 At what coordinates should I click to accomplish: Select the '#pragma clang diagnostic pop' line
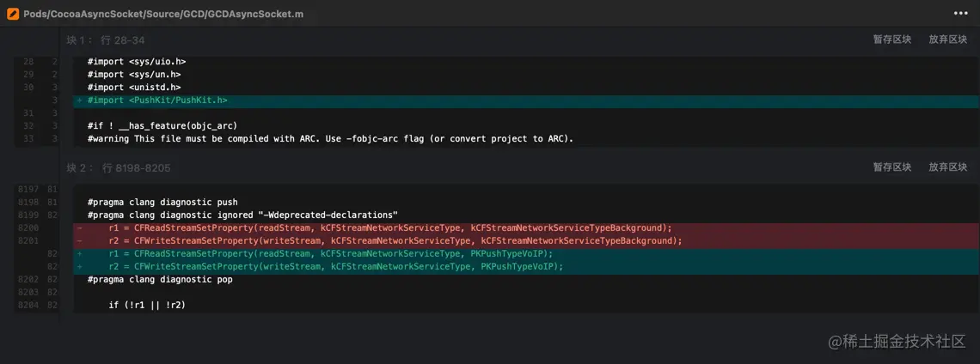[160, 280]
